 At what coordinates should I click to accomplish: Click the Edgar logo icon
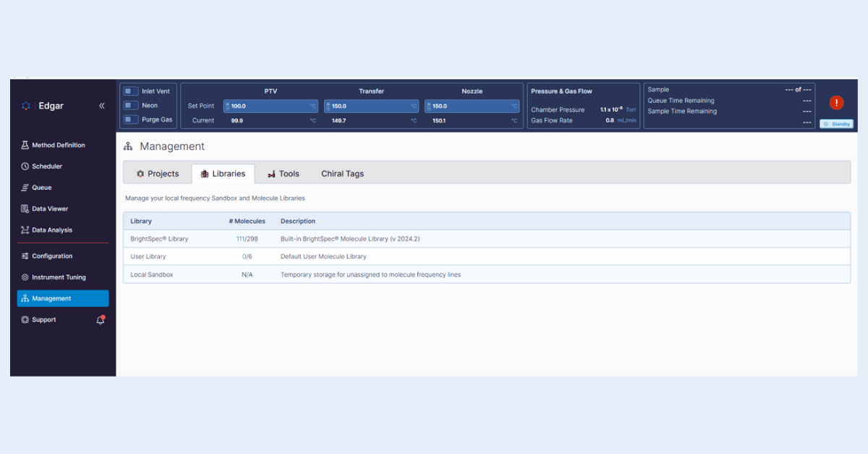[26, 106]
